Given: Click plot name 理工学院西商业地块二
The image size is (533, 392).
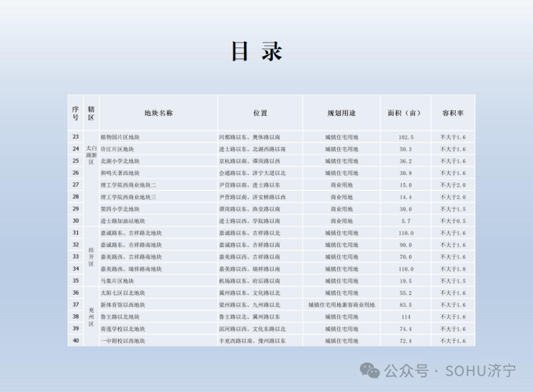Looking at the screenshot, I should [x=128, y=185].
